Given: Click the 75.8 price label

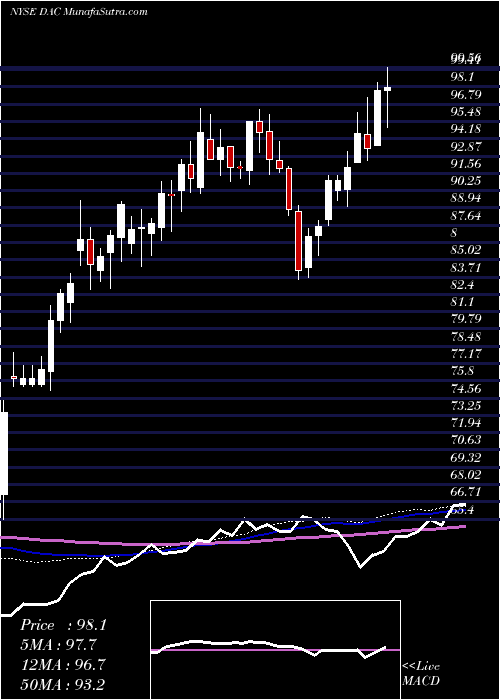Looking at the screenshot, I should 463,371.
